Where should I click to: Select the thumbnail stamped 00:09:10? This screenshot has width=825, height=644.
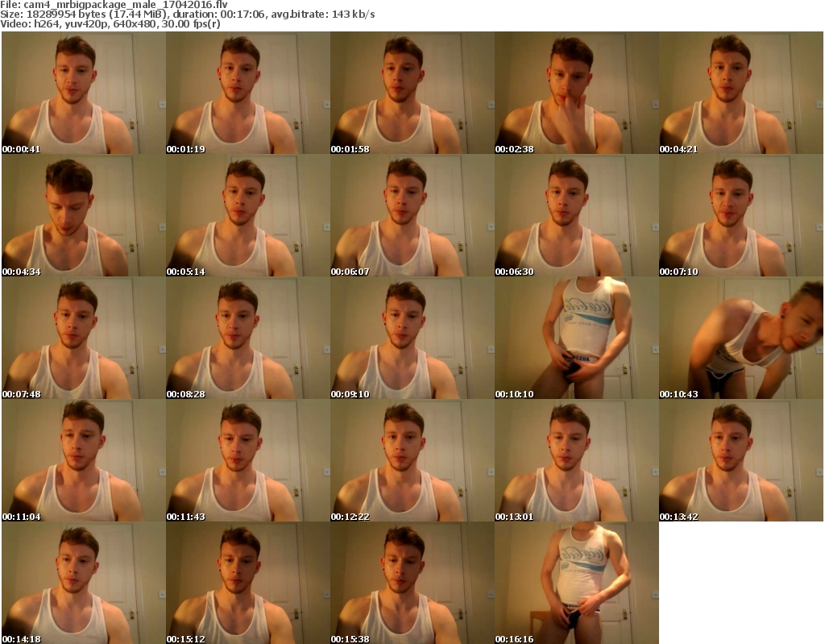[x=412, y=338]
